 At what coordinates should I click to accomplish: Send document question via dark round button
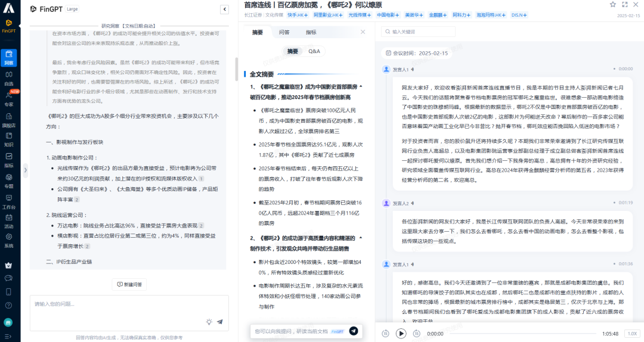click(x=353, y=331)
